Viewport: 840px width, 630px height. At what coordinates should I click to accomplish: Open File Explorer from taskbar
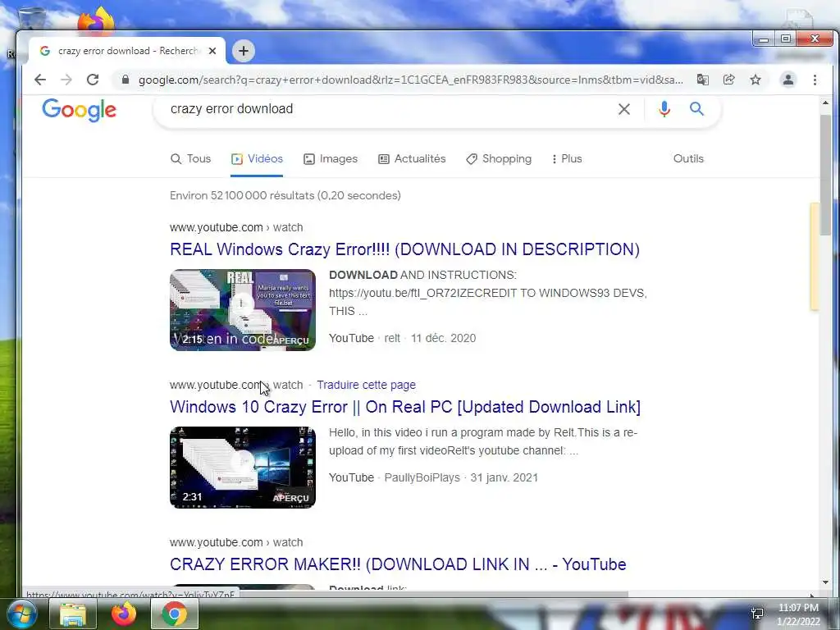(73, 614)
